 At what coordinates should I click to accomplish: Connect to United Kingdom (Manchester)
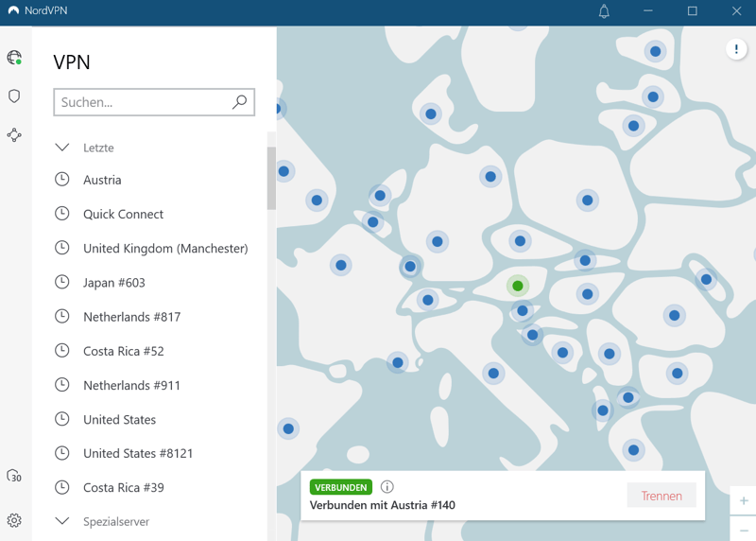[x=165, y=248]
